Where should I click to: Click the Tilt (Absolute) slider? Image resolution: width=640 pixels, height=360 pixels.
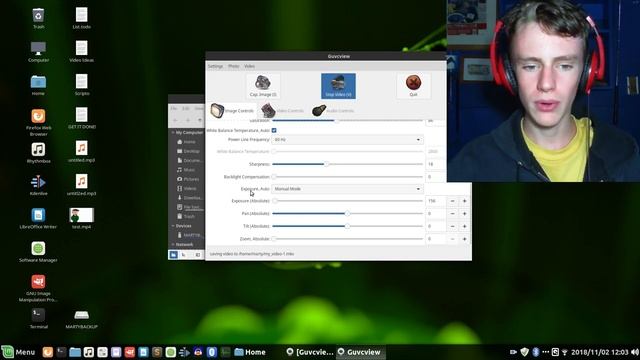[x=347, y=226]
